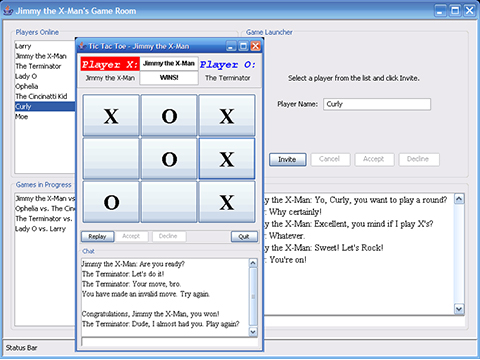Select Curly in Players Online
This screenshot has width=480, height=360.
click(45, 106)
